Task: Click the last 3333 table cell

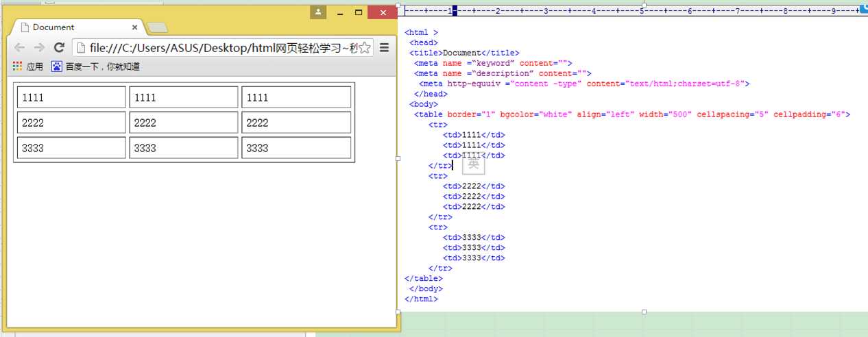Action: tap(296, 148)
